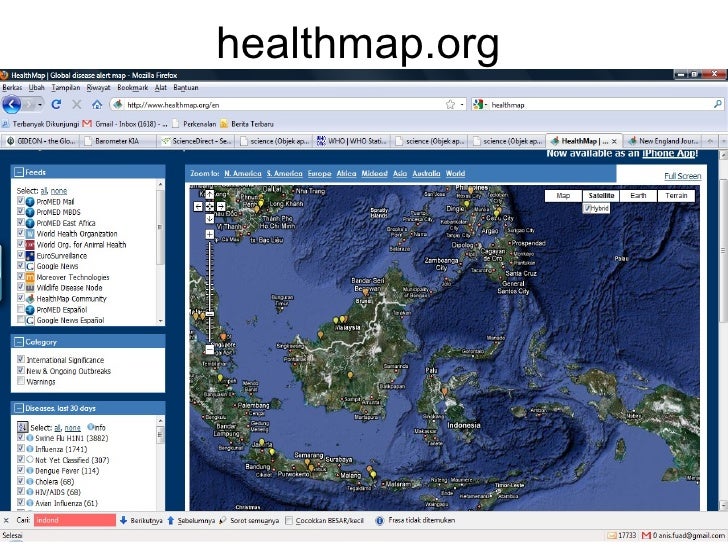The height and width of the screenshot is (546, 728).
Task: Click the Sebelumnya up arrow in find bar
Action: pyautogui.click(x=170, y=520)
